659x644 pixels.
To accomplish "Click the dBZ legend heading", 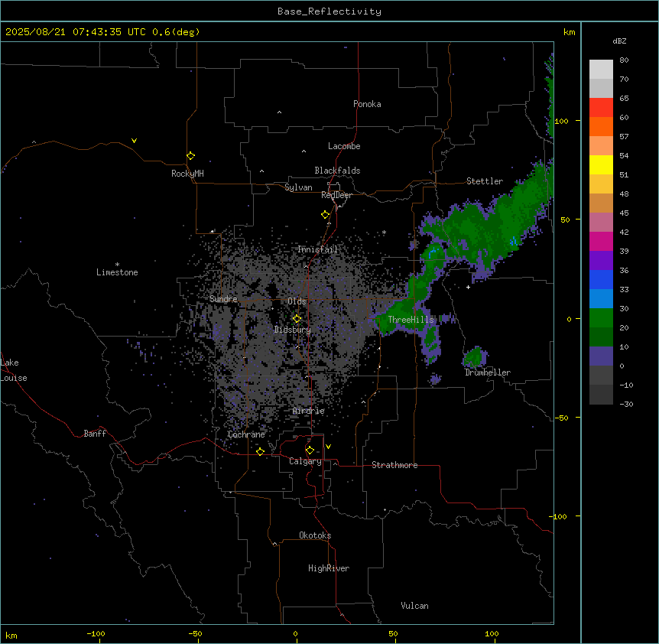I will 619,41.
